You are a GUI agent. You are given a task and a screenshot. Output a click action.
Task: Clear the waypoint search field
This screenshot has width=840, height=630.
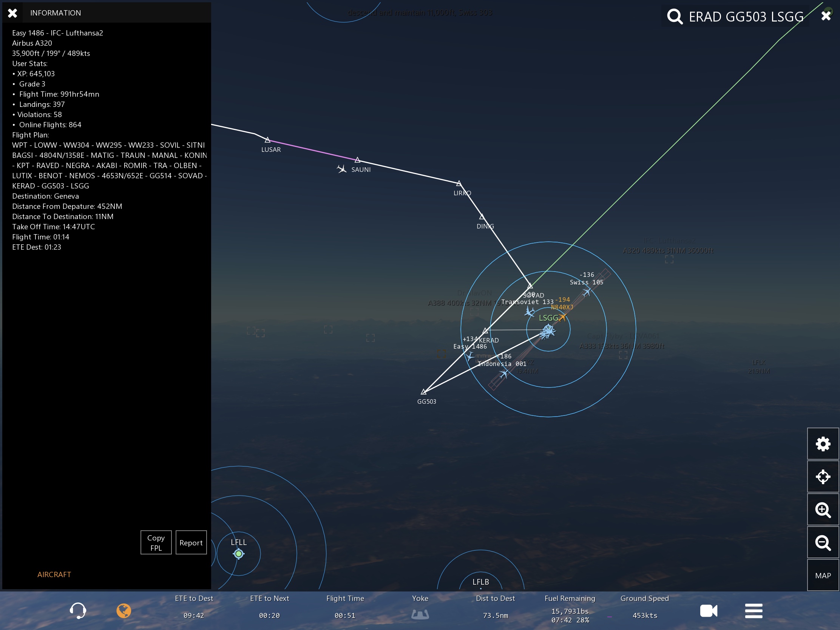coord(826,15)
